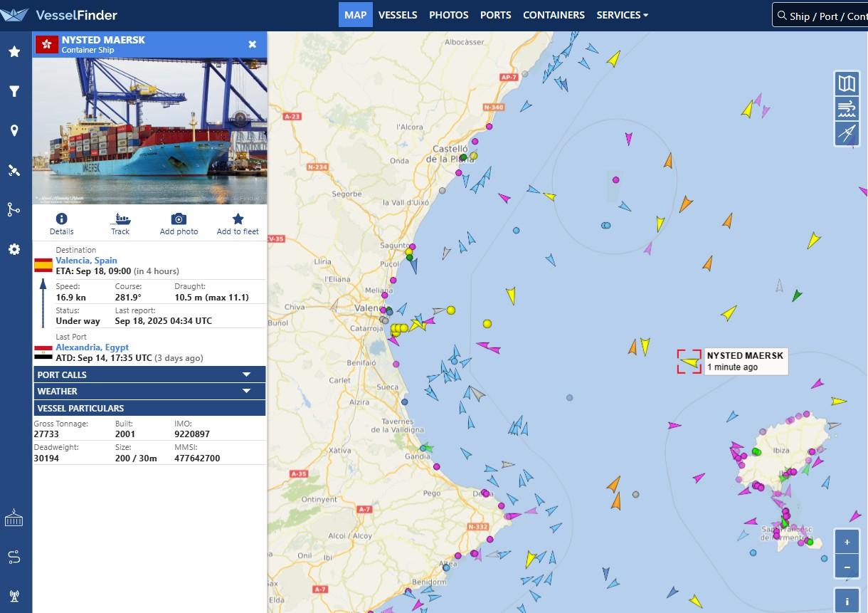Click the ETA Sep 18, 09:00 text

point(93,271)
